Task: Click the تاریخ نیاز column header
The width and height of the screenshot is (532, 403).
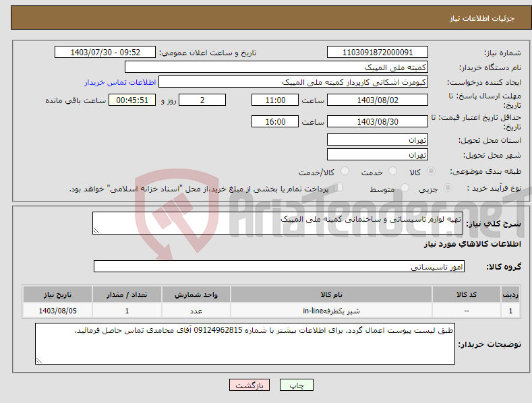Action: (x=58, y=294)
